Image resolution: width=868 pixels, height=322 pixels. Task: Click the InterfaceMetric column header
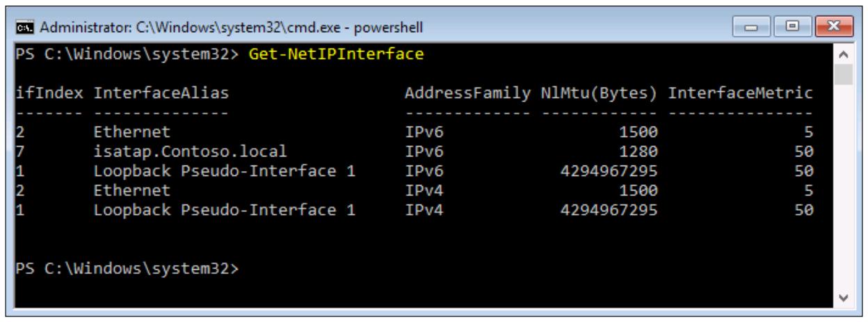pos(740,93)
